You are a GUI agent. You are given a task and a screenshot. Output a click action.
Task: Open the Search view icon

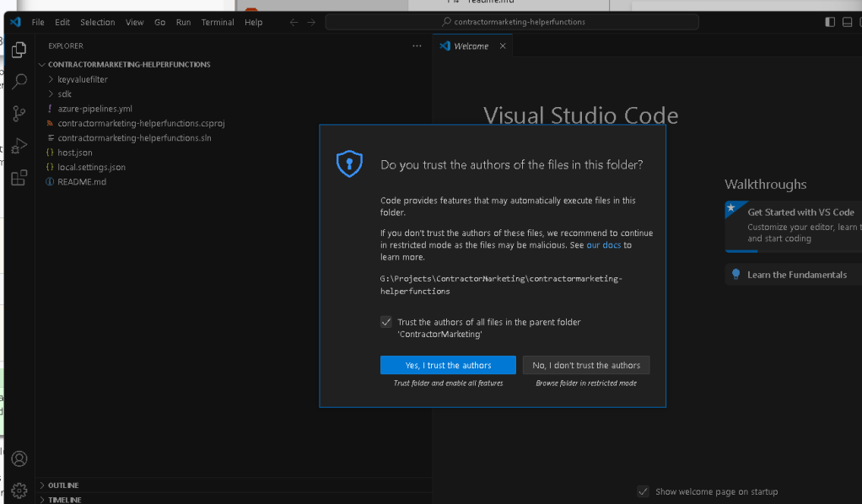click(19, 82)
